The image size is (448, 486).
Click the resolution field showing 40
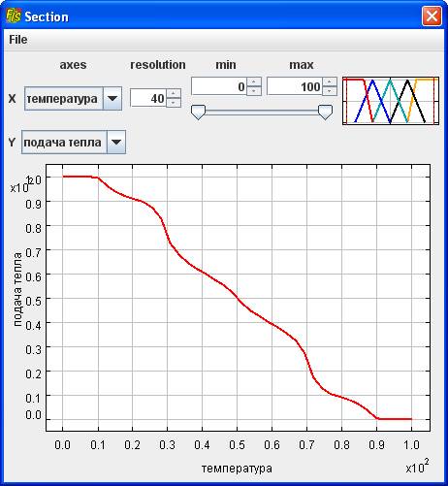tap(148, 98)
